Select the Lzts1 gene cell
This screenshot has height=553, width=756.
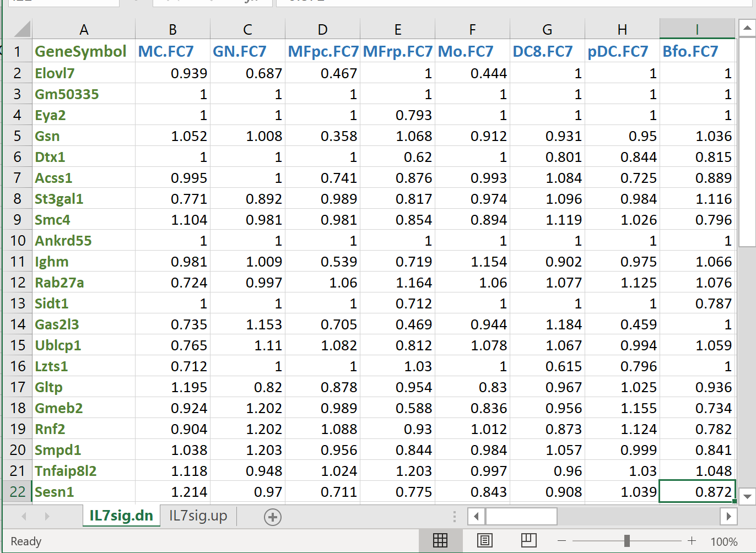pyautogui.click(x=84, y=366)
